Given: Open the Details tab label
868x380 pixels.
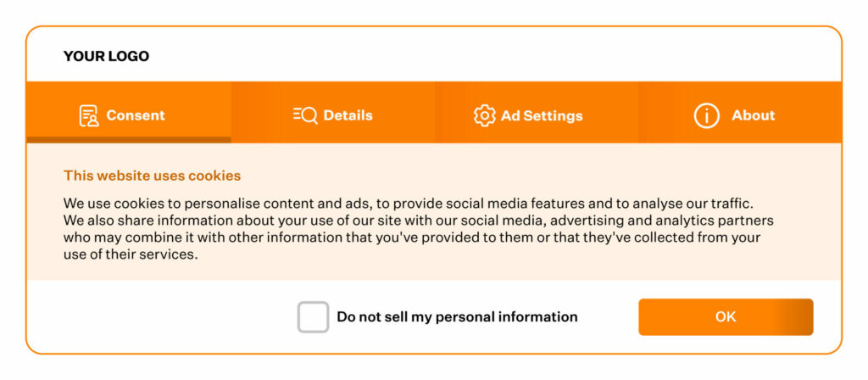Looking at the screenshot, I should pos(348,115).
